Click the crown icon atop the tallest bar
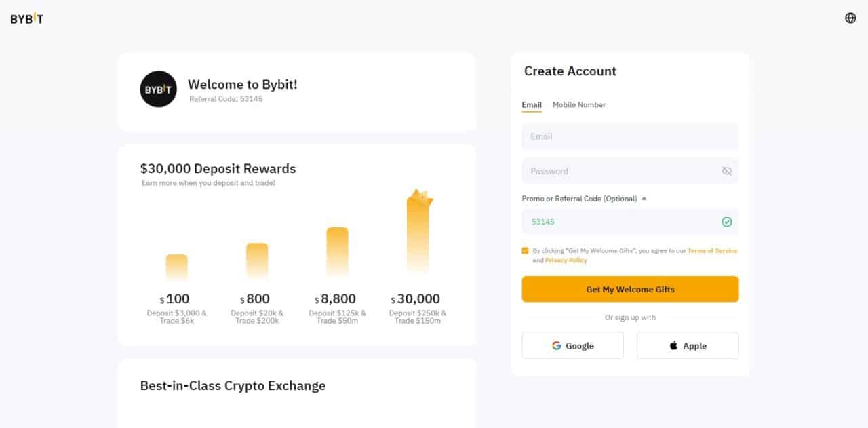 [420, 199]
